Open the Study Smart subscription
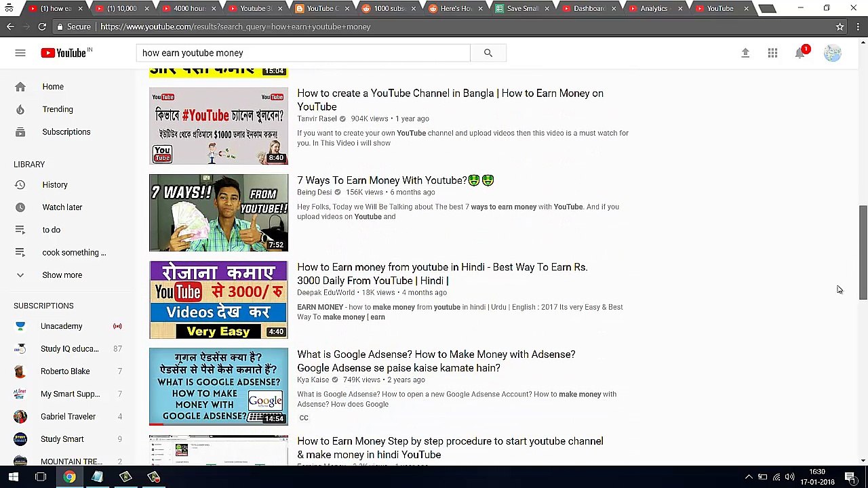This screenshot has height=488, width=868. [62, 439]
